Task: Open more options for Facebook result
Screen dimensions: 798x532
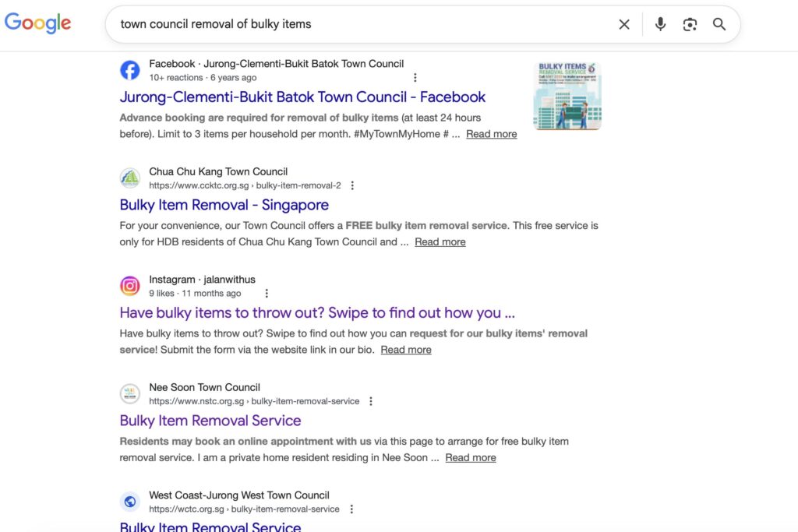Action: tap(415, 78)
